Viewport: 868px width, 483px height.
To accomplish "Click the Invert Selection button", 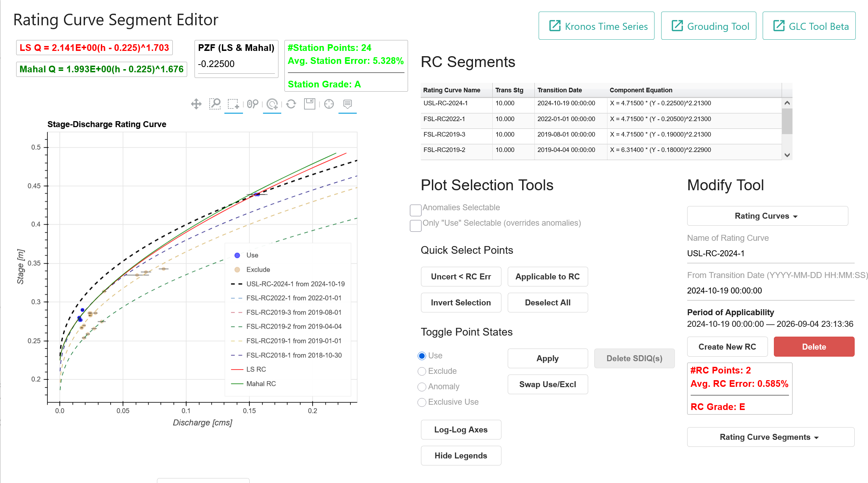I will tap(461, 303).
